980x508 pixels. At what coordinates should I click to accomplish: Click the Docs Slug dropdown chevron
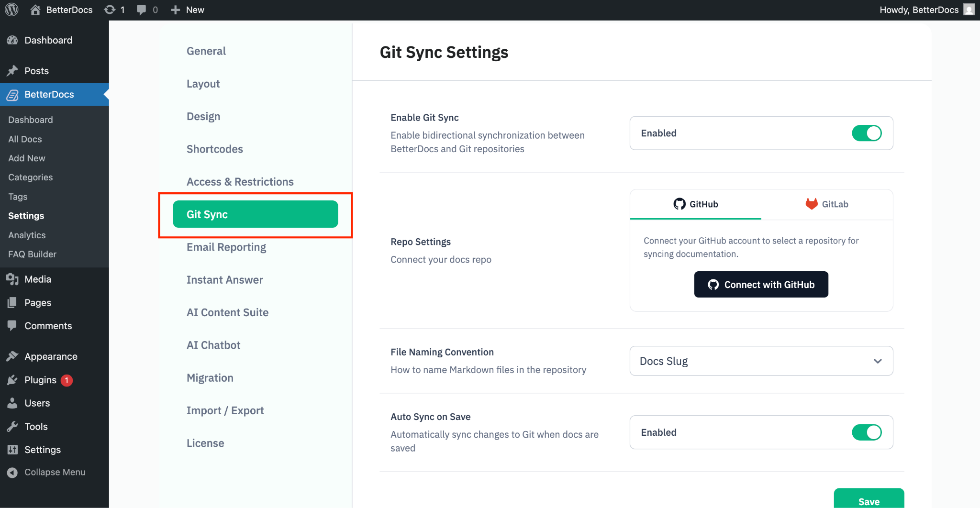878,361
